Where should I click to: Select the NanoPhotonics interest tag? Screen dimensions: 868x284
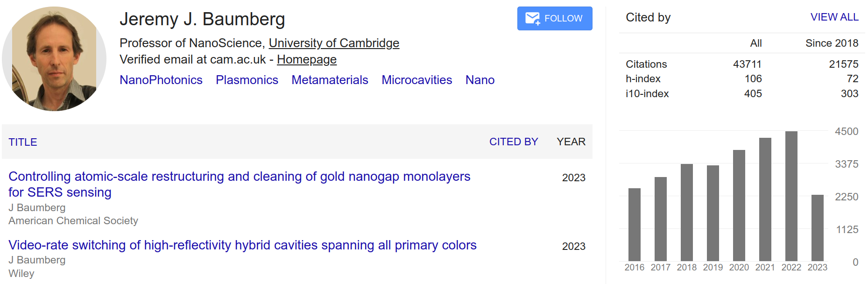point(161,80)
